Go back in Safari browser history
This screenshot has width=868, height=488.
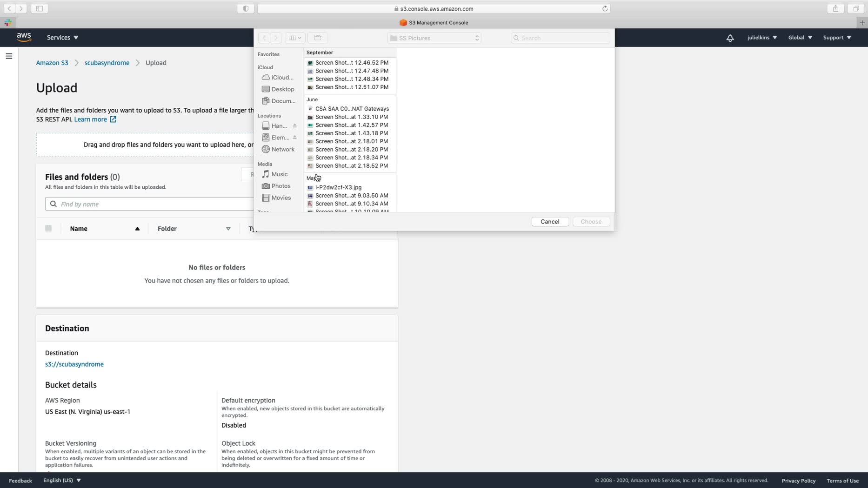click(x=9, y=8)
